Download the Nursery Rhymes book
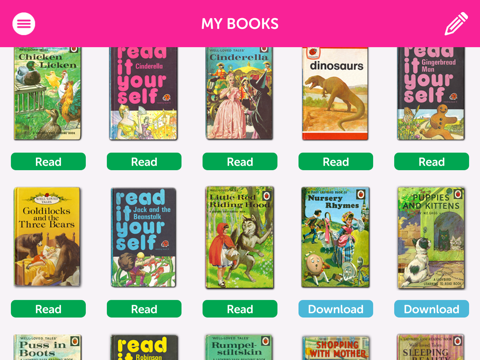Screen dimensions: 480x360 (x=336, y=309)
